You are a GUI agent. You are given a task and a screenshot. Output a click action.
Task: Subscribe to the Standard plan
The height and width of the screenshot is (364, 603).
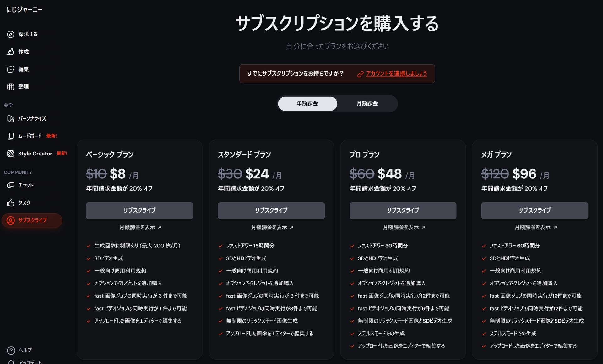point(271,210)
